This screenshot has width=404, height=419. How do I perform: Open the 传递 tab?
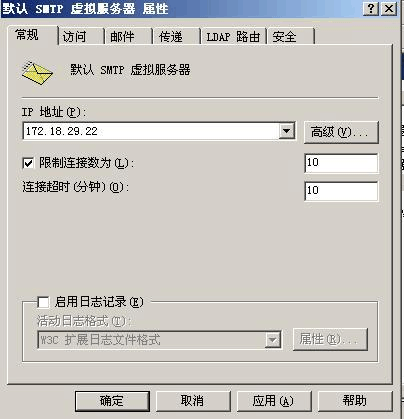coord(177,36)
